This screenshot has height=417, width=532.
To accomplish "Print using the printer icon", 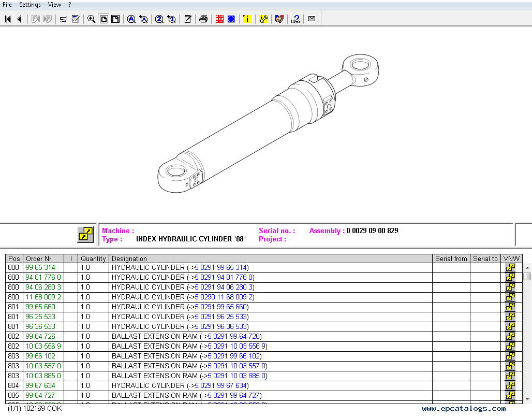I will click(x=203, y=19).
